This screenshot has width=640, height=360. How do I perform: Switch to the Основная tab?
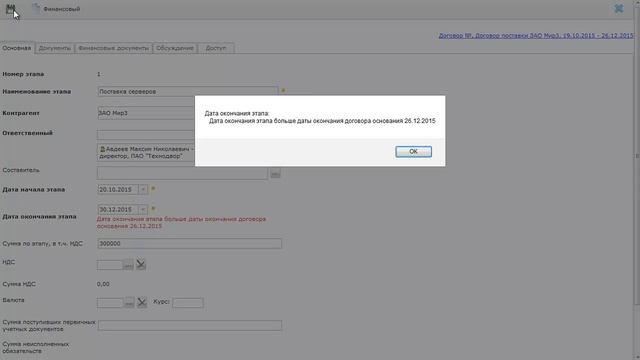coord(17,48)
